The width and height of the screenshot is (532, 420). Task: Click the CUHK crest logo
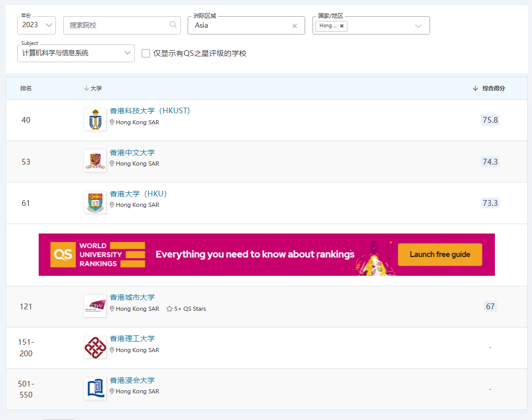95,161
